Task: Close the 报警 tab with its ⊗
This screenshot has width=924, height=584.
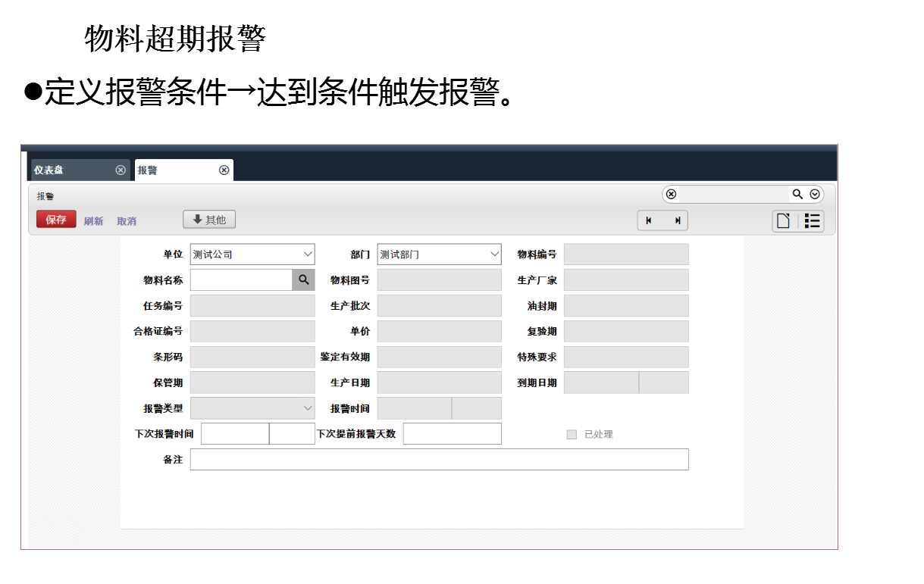Action: coord(224,170)
